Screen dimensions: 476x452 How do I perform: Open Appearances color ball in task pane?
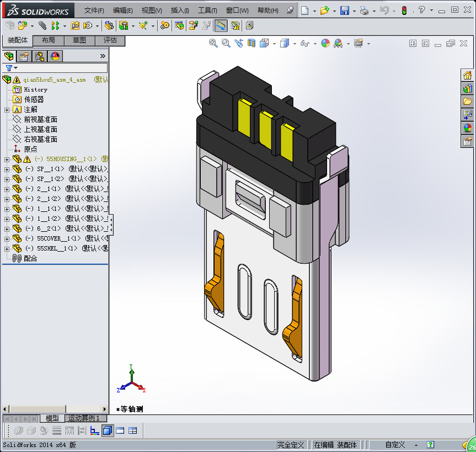(x=468, y=128)
